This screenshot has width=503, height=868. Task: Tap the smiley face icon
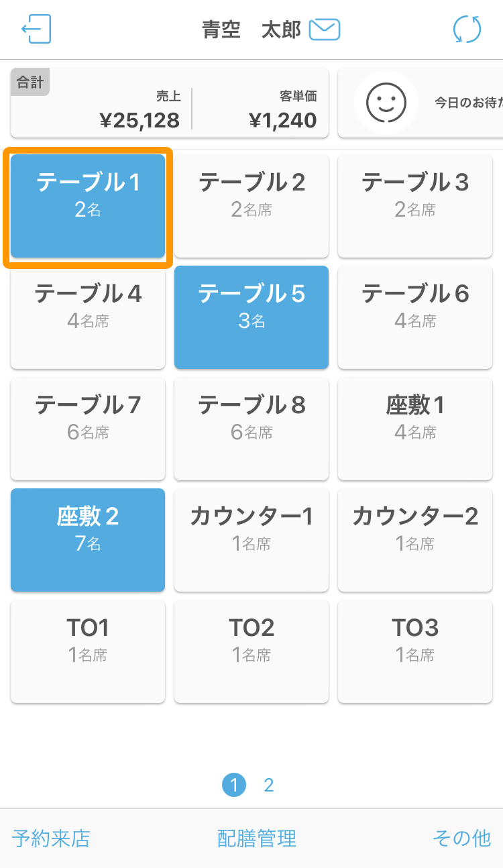pyautogui.click(x=386, y=103)
